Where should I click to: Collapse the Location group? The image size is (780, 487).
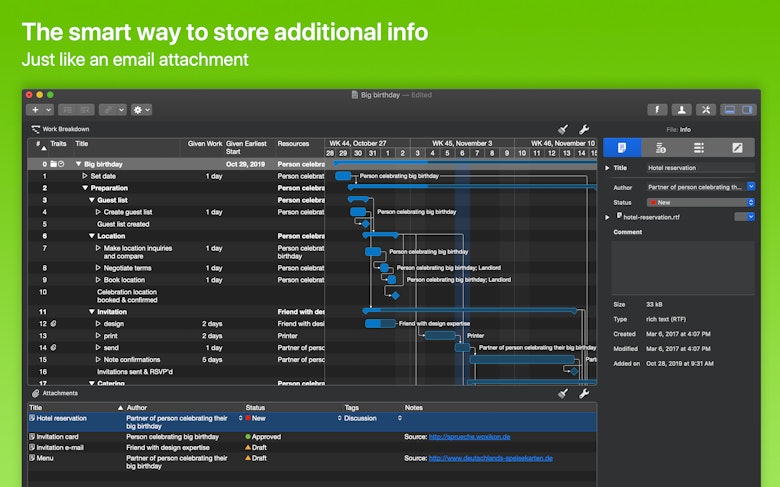click(92, 236)
